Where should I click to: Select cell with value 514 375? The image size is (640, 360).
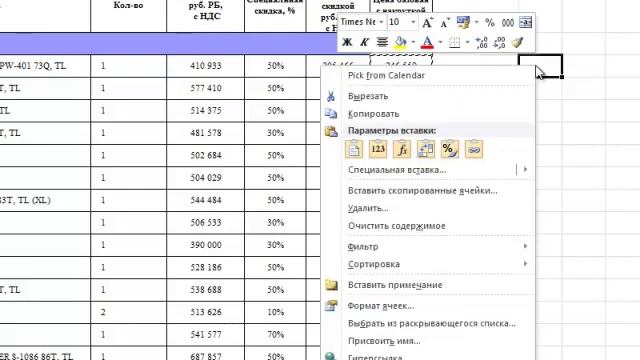205,111
